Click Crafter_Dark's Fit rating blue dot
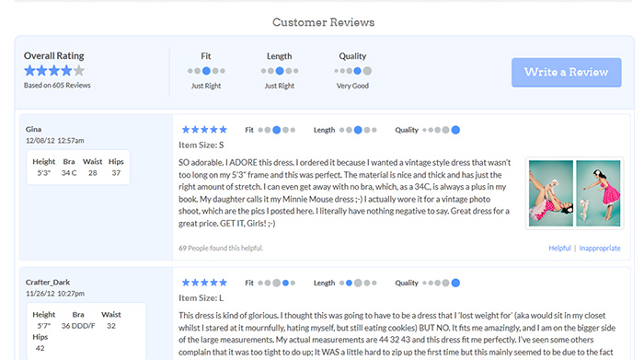644x360 pixels. (285, 283)
